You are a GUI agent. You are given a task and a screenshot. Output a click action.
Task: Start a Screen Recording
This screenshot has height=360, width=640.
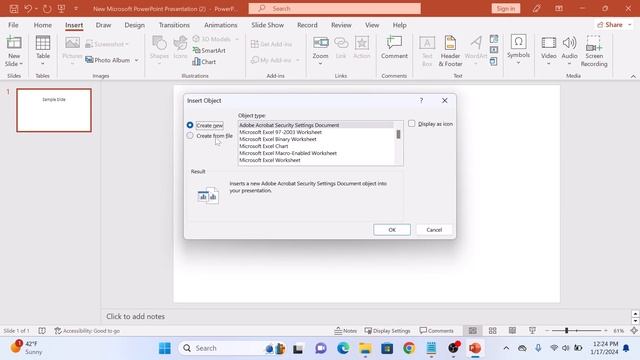pyautogui.click(x=594, y=51)
